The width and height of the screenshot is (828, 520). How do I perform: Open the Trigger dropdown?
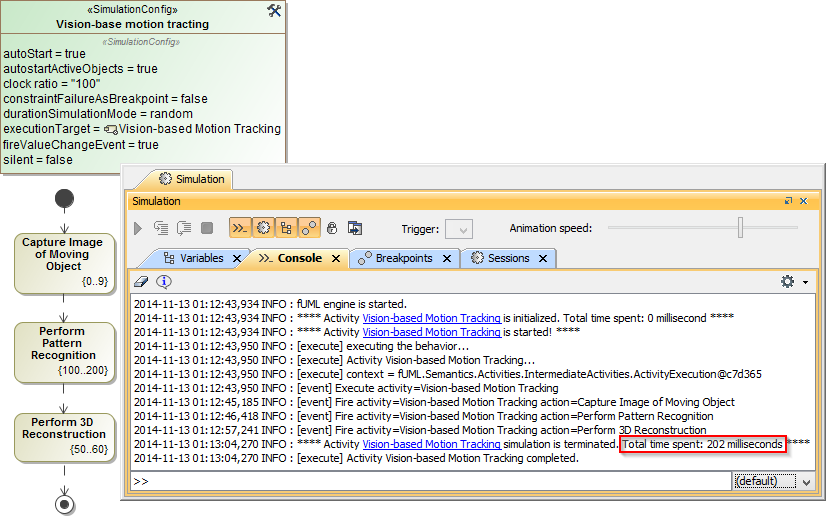pyautogui.click(x=459, y=229)
